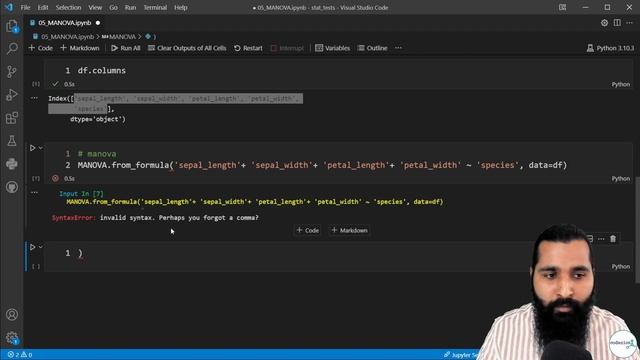Viewport: 640px width, 360px height.
Task: Open errors and warnings count in status bar
Action: (20, 355)
